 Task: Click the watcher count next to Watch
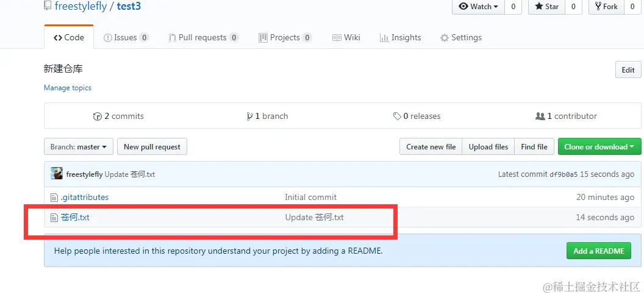tap(513, 7)
